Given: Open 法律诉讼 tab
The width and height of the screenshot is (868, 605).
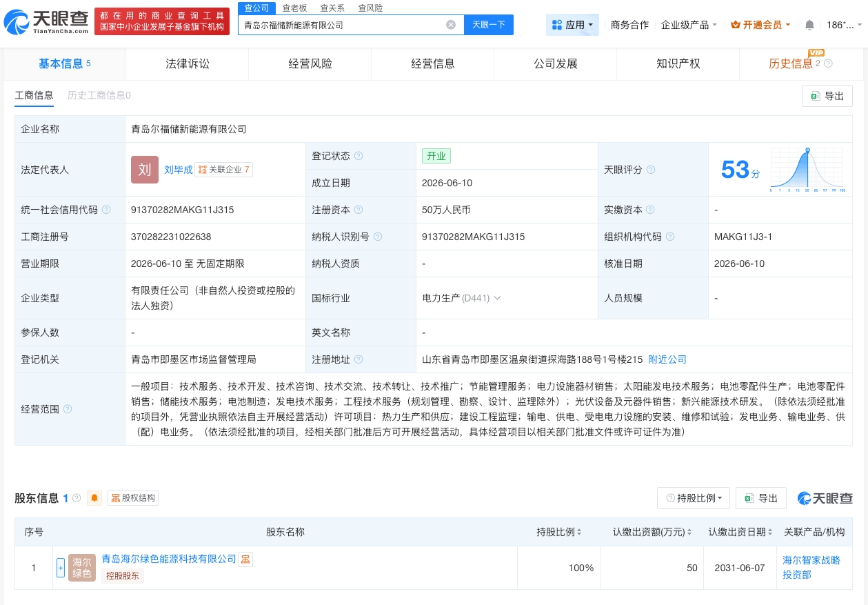Looking at the screenshot, I should coord(188,63).
